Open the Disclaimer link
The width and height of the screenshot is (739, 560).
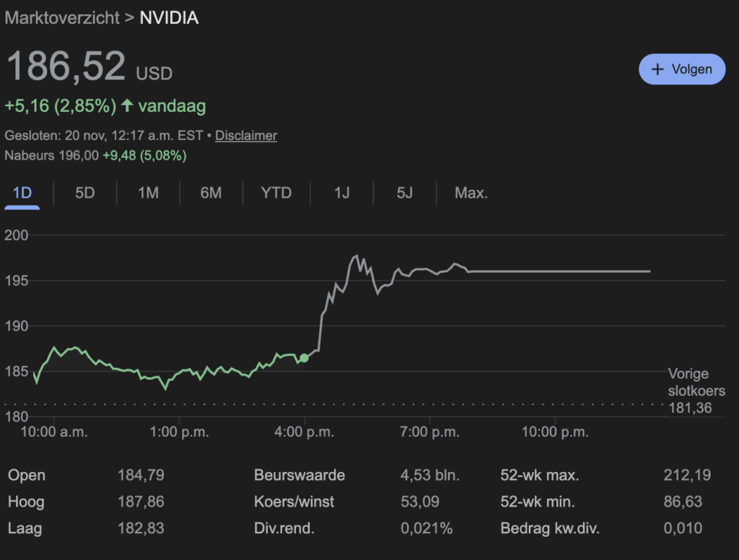pos(246,136)
